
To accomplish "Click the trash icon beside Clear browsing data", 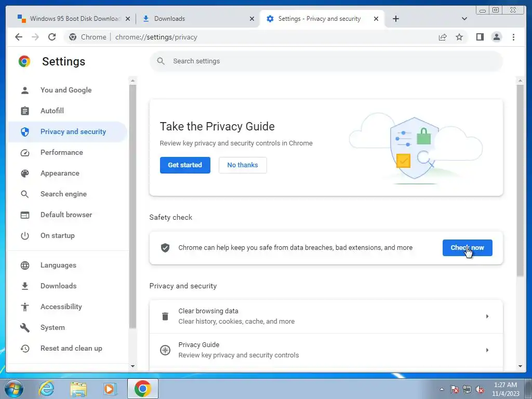I will (x=165, y=316).
